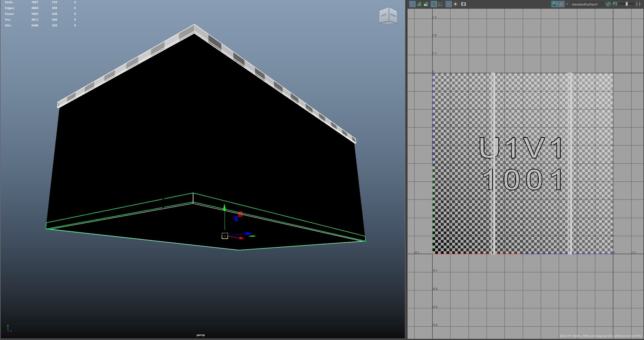This screenshot has height=340, width=644.
Task: Toggle texture borders display icon
Action: pos(434,4)
